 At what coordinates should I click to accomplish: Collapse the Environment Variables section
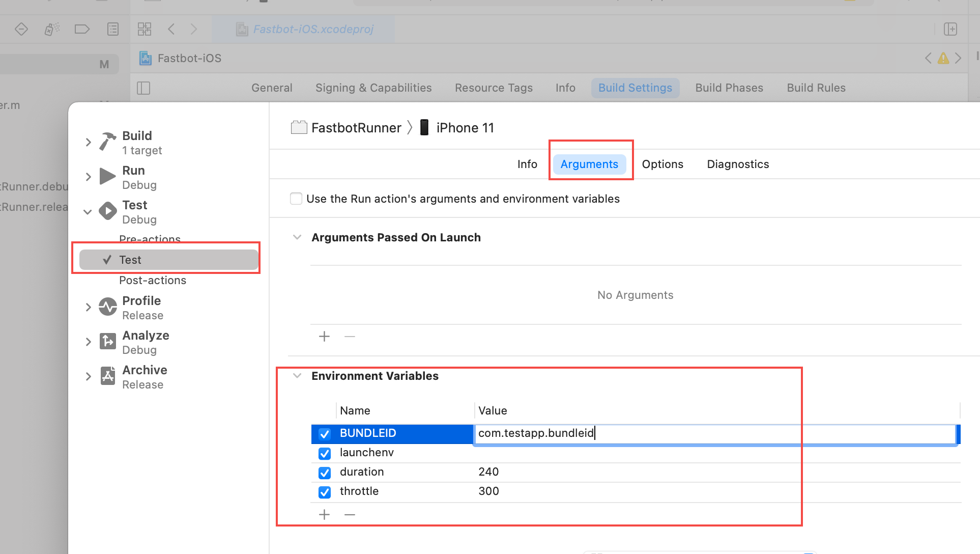coord(297,376)
